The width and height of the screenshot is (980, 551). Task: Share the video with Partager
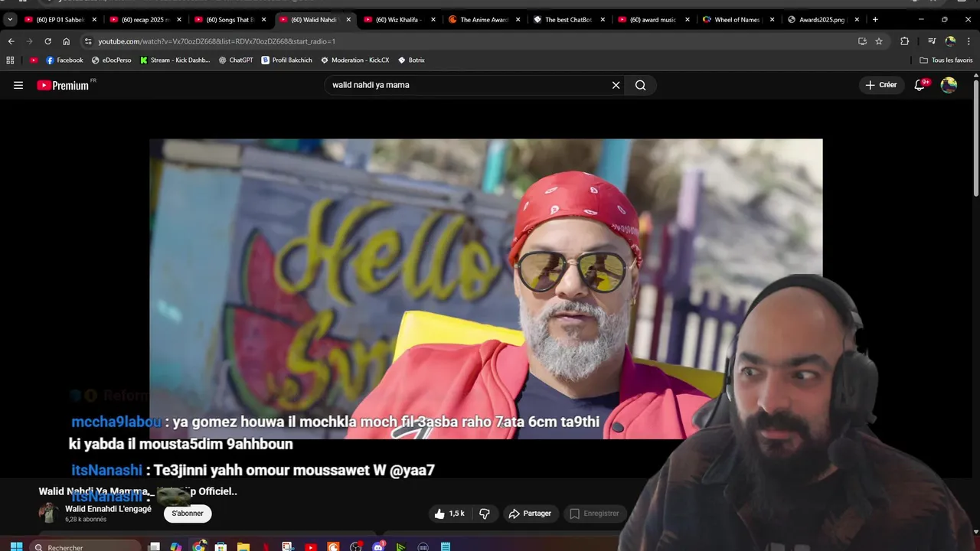click(x=530, y=514)
